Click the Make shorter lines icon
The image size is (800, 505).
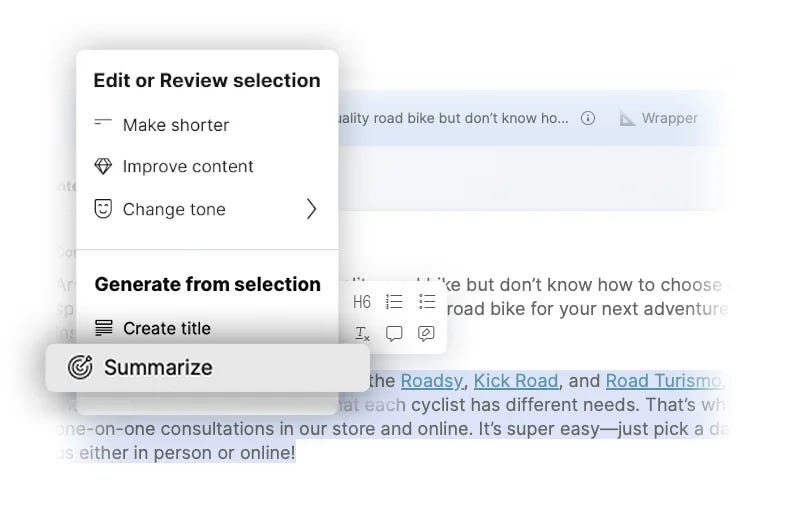103,122
